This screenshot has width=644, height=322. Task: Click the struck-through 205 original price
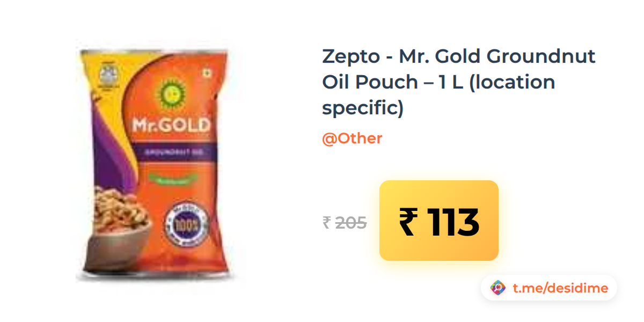tap(351, 222)
